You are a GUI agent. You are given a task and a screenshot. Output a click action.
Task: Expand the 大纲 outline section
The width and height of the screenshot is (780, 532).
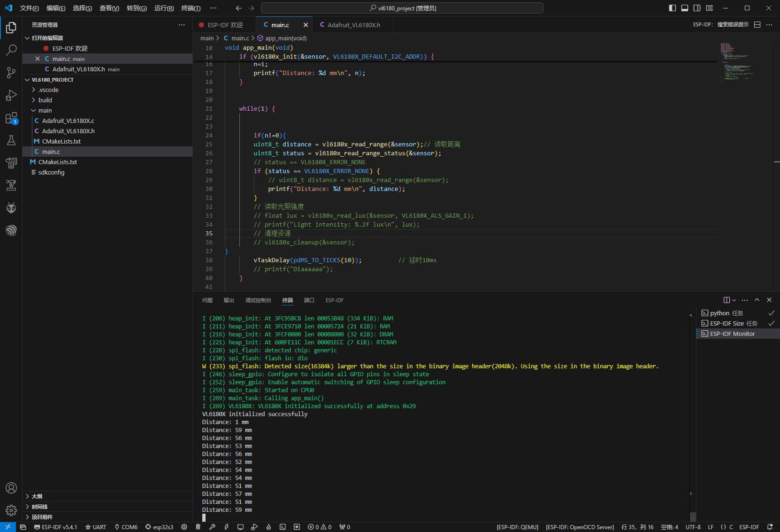[x=107, y=496]
